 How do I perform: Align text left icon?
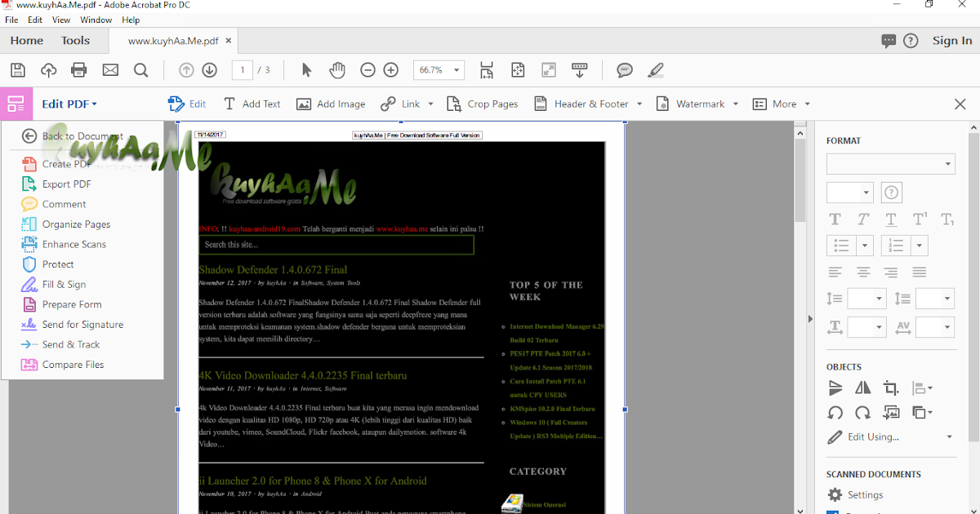[x=835, y=272]
